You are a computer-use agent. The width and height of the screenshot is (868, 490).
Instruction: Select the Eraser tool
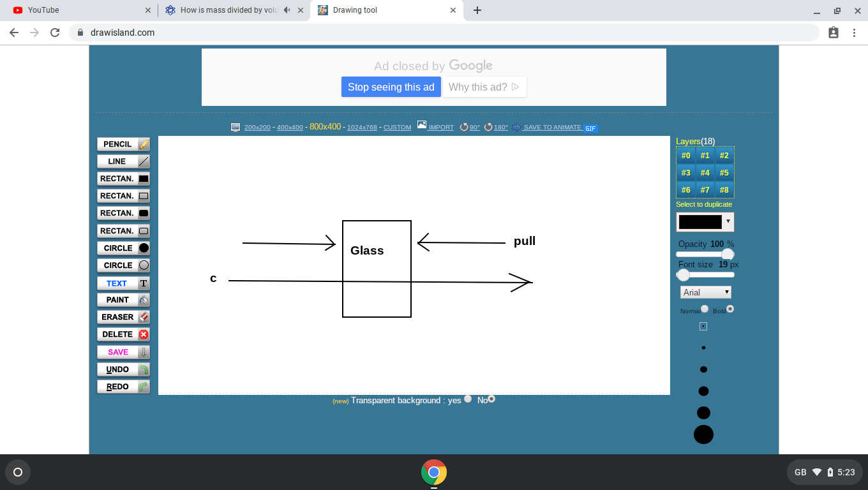pos(123,317)
